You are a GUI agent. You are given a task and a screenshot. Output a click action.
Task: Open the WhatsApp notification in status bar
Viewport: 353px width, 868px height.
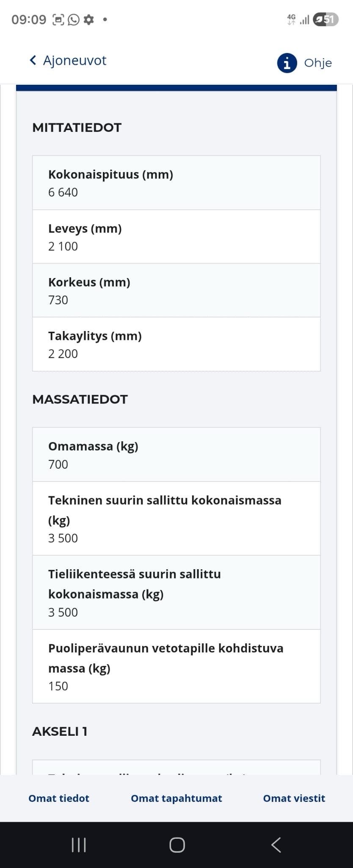coord(73,19)
